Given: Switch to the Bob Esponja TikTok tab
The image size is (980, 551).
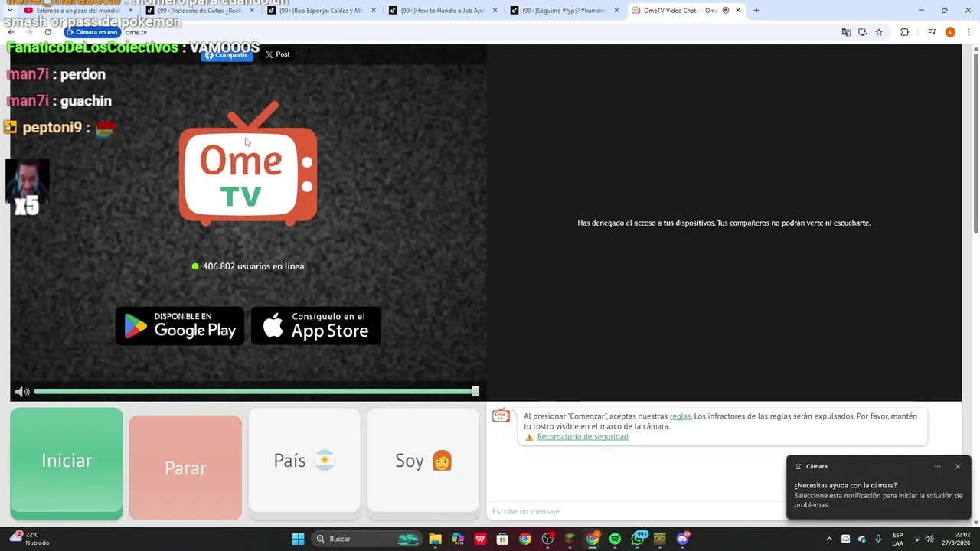Looking at the screenshot, I should point(322,11).
